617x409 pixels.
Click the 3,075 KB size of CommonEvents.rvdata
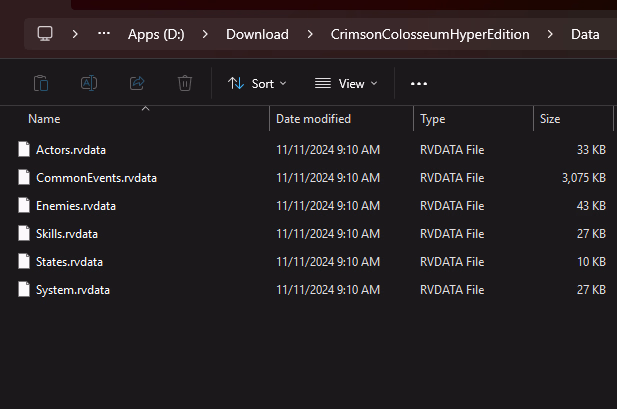click(x=584, y=178)
